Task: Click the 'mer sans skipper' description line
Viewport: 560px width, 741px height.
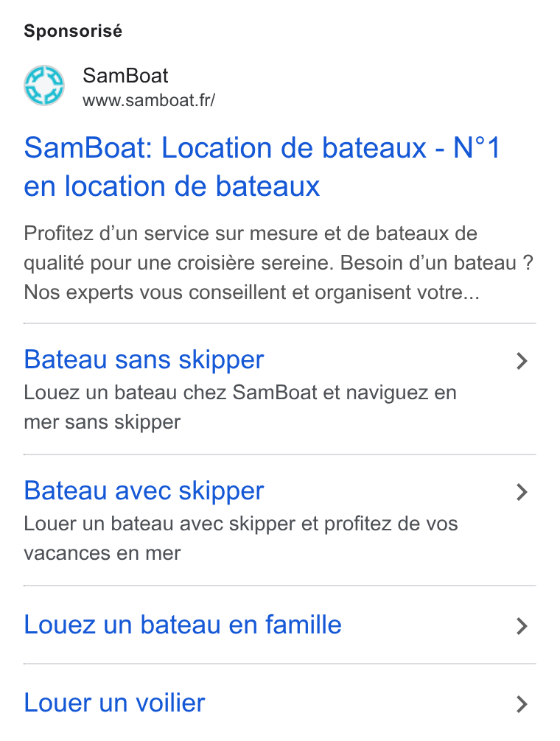Action: [x=102, y=422]
